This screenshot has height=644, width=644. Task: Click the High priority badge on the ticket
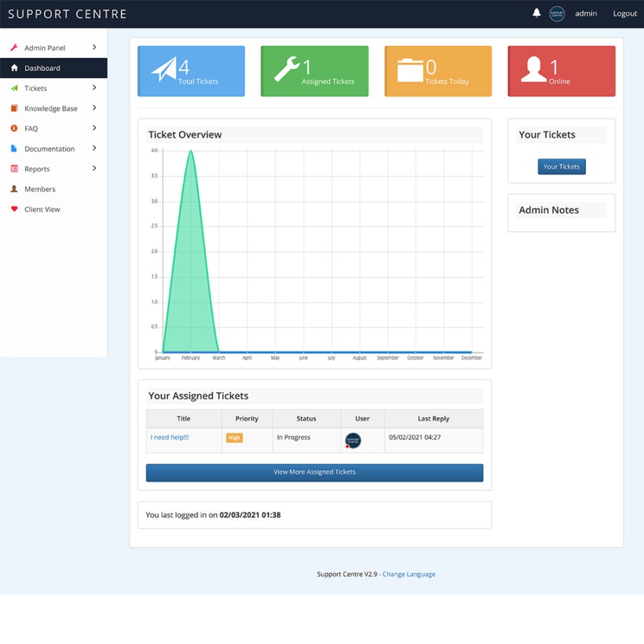234,437
